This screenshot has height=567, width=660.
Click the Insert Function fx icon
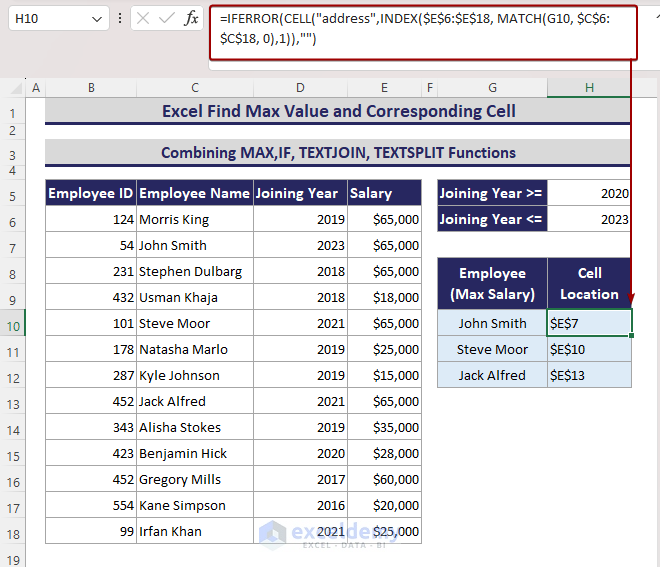click(191, 19)
